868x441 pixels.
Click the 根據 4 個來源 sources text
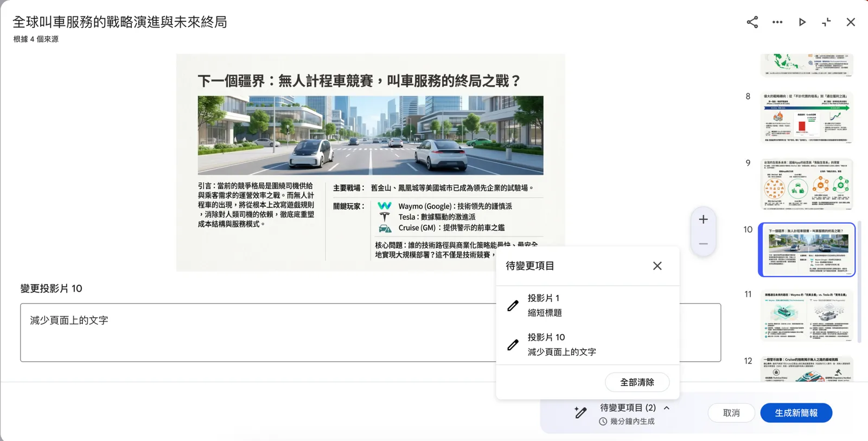point(36,39)
